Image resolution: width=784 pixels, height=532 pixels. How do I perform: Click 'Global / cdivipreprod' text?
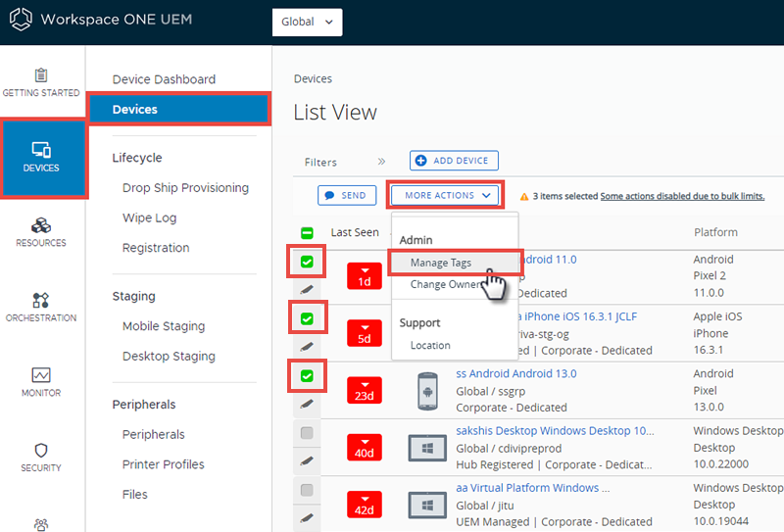click(x=509, y=449)
